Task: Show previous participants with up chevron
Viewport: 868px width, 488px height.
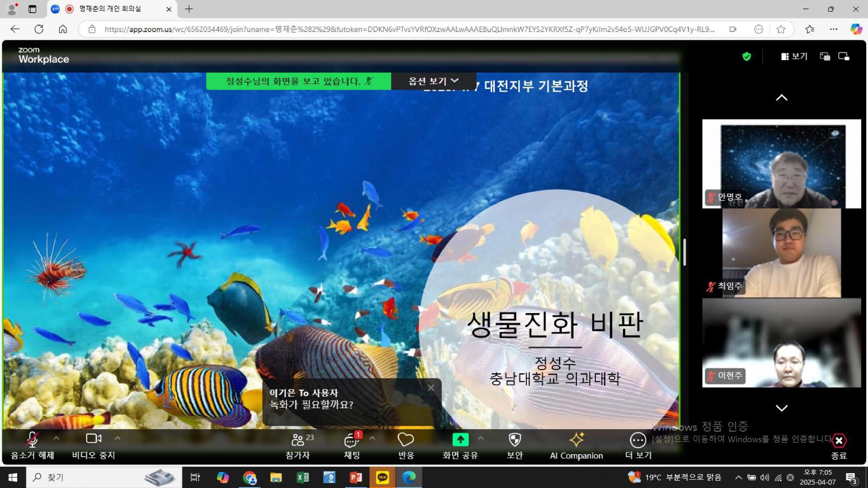Action: pos(782,98)
